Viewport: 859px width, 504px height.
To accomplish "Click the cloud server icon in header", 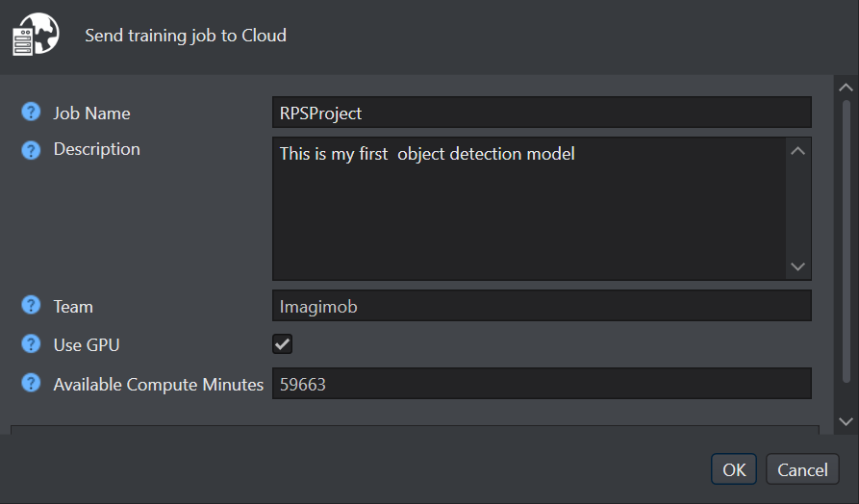I will 36,34.
